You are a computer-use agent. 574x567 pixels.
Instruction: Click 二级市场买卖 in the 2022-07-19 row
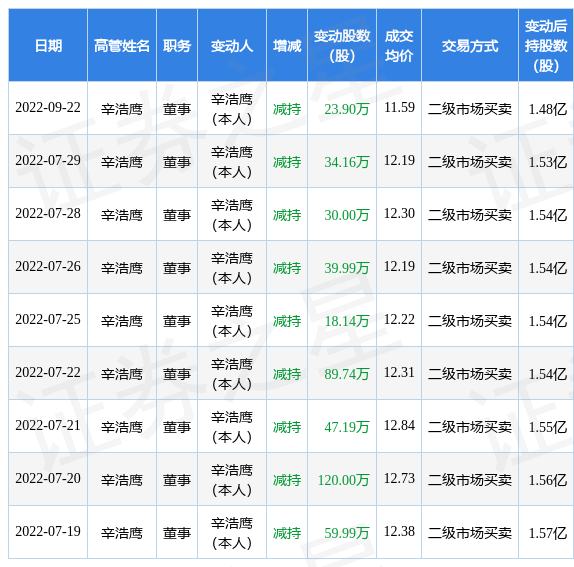[470, 533]
